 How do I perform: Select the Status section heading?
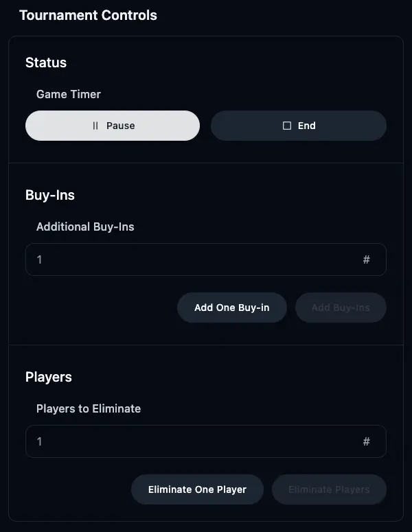click(46, 62)
